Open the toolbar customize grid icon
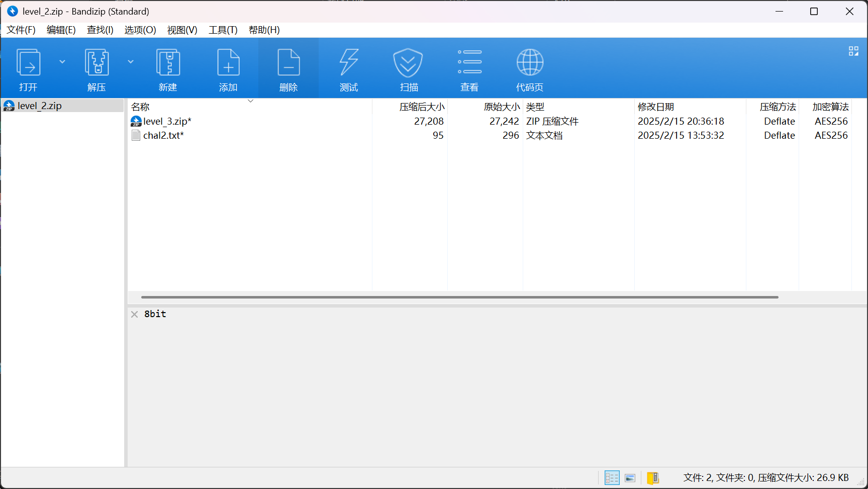Viewport: 868px width, 489px height. tap(853, 51)
